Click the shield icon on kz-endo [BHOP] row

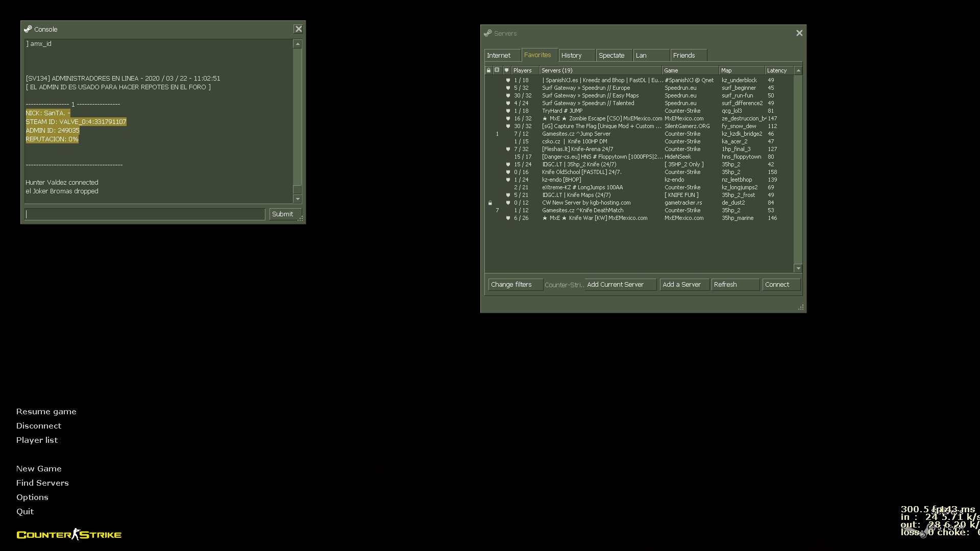(508, 180)
